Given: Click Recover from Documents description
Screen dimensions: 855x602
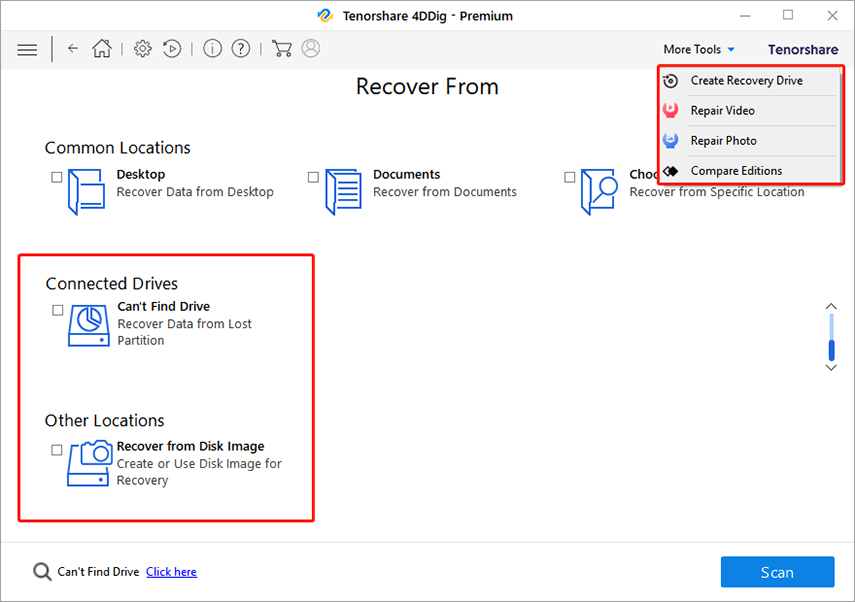Looking at the screenshot, I should [x=444, y=192].
